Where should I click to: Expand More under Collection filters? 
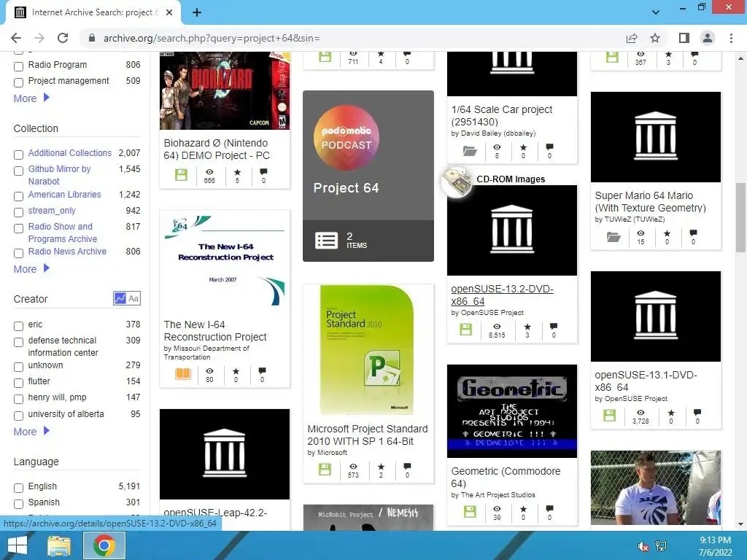[31, 269]
